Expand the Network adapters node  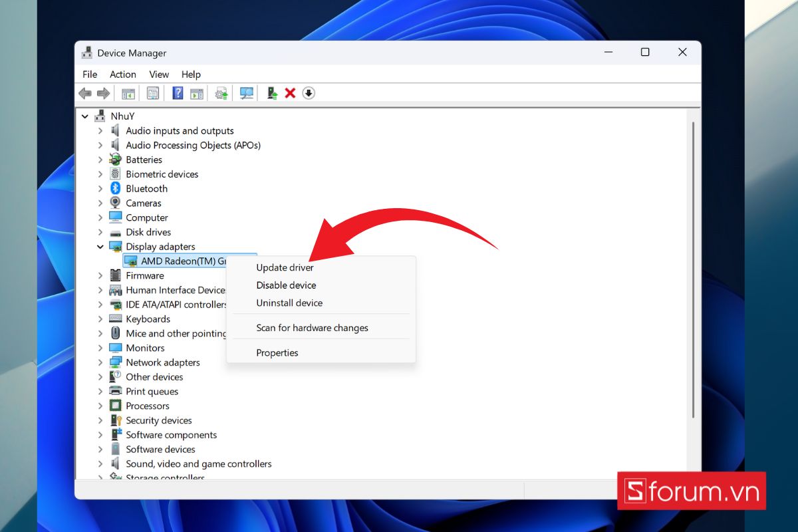pyautogui.click(x=100, y=362)
